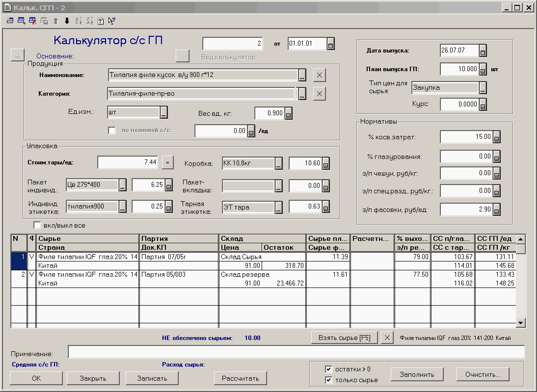Uncheck the только сырье checkbox
This screenshot has height=392, width=537.
(328, 380)
